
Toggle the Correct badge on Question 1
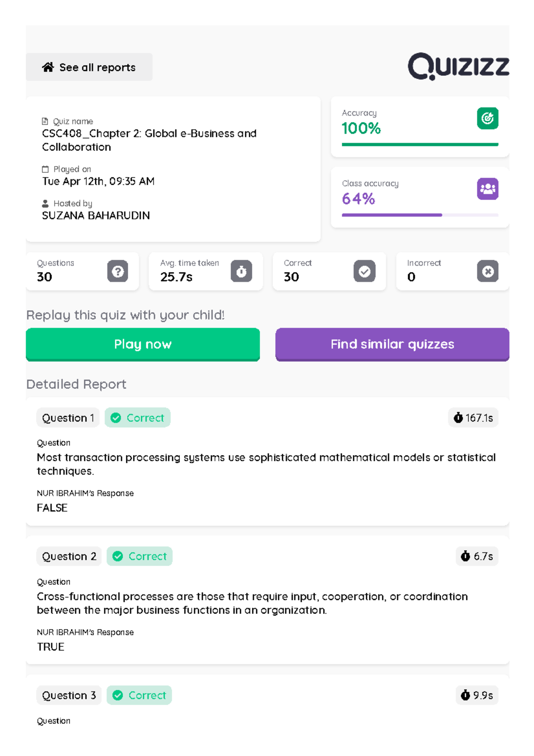(x=138, y=418)
